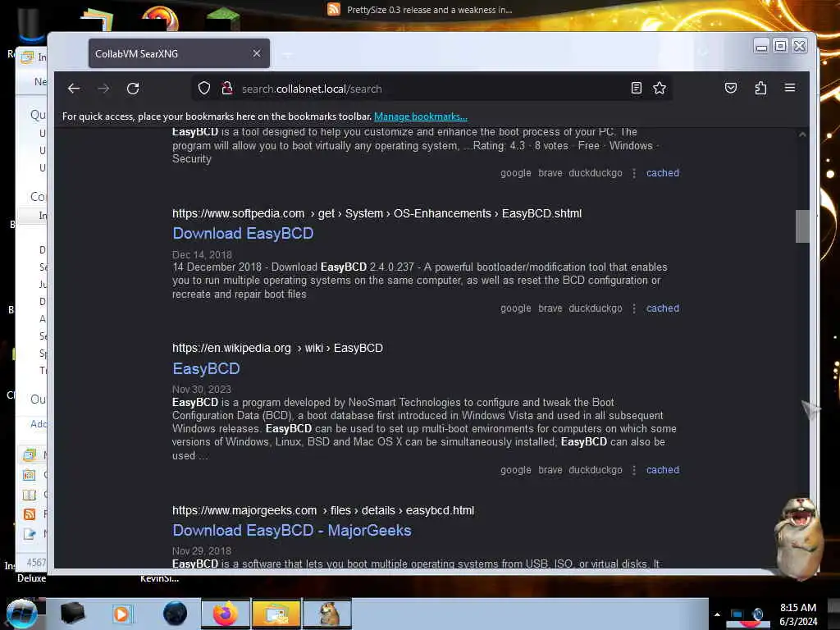Select the CollabVM SearXNG tab

click(x=179, y=53)
